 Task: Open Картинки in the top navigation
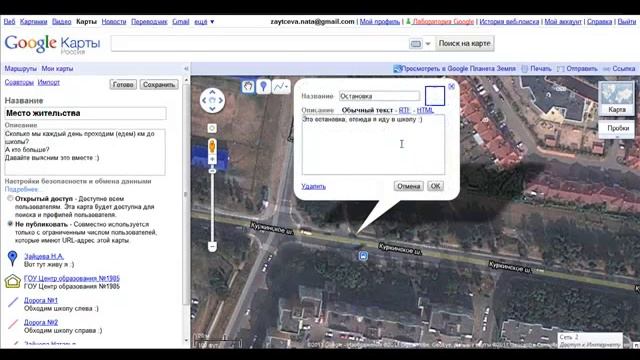click(x=33, y=21)
